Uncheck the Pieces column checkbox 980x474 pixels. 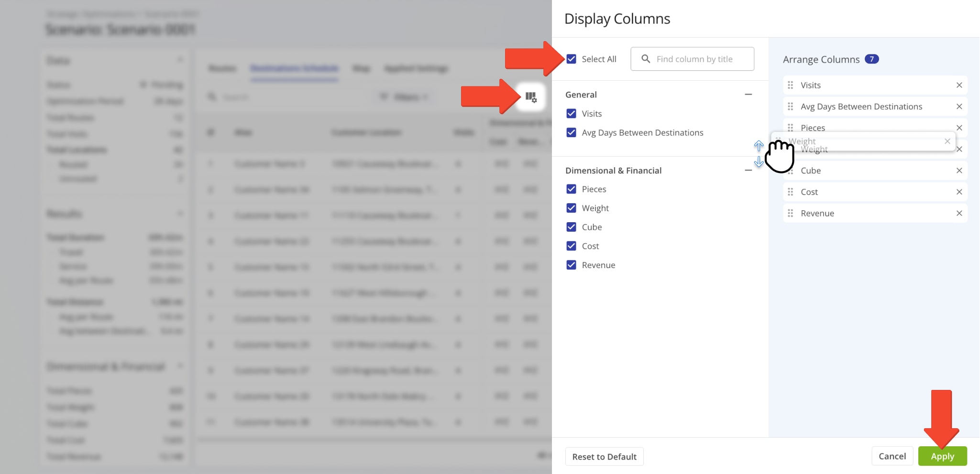point(571,189)
